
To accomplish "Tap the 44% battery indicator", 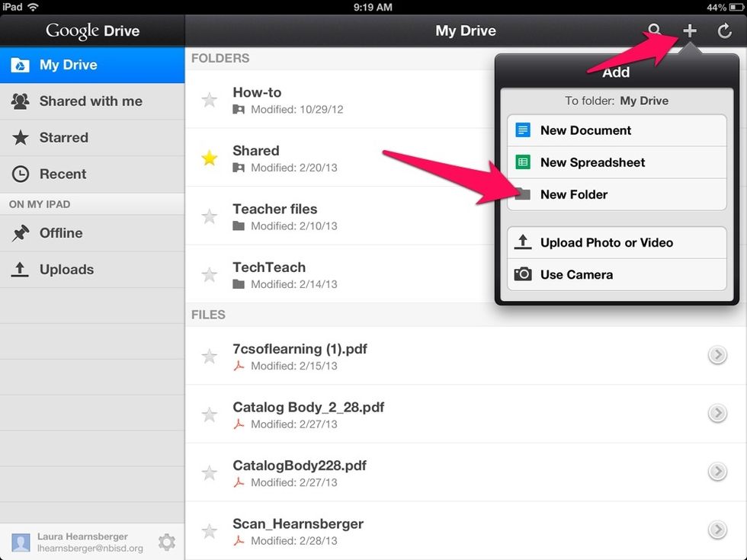I will click(x=723, y=7).
